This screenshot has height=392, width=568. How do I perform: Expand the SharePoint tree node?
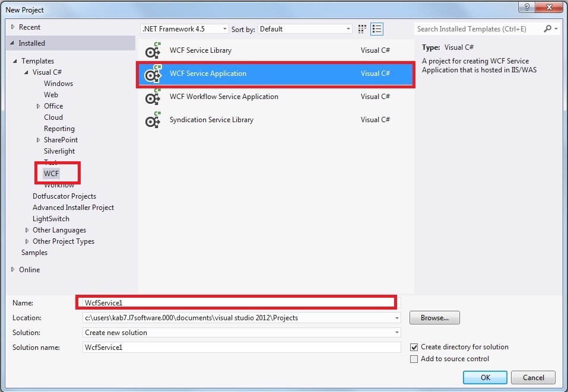tap(38, 140)
